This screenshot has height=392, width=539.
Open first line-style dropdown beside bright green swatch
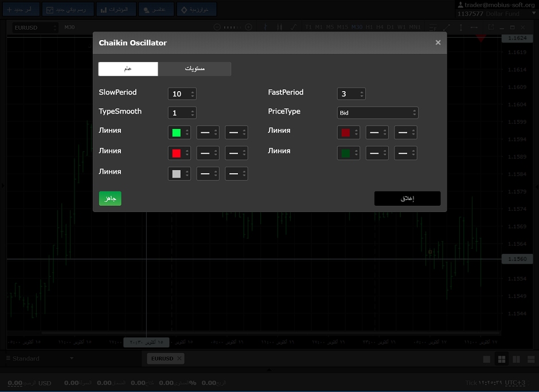208,133
